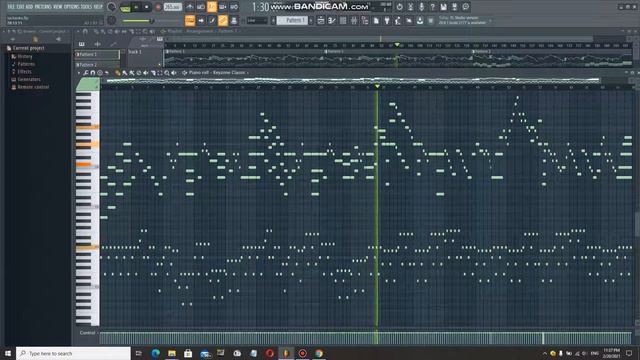
Task: Click the arrow view button beside playlist button
Action: point(201,20)
